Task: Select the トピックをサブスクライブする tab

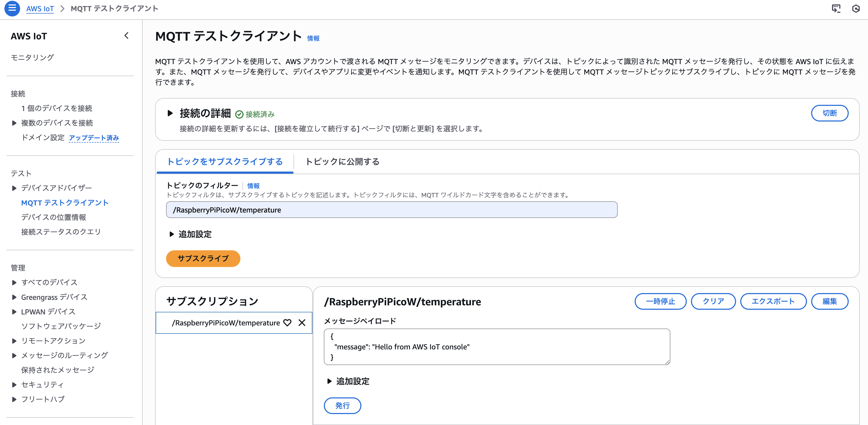Action: 225,162
